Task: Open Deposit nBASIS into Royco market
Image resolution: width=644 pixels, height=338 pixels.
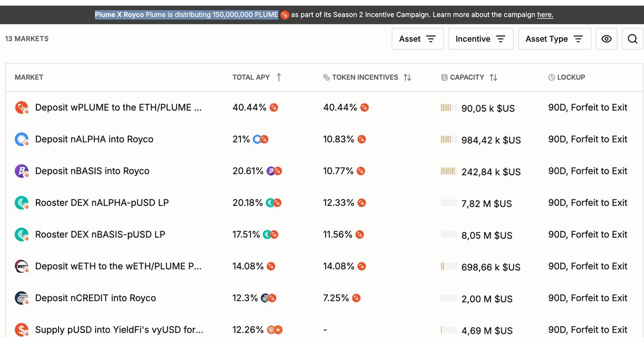Action: point(92,171)
